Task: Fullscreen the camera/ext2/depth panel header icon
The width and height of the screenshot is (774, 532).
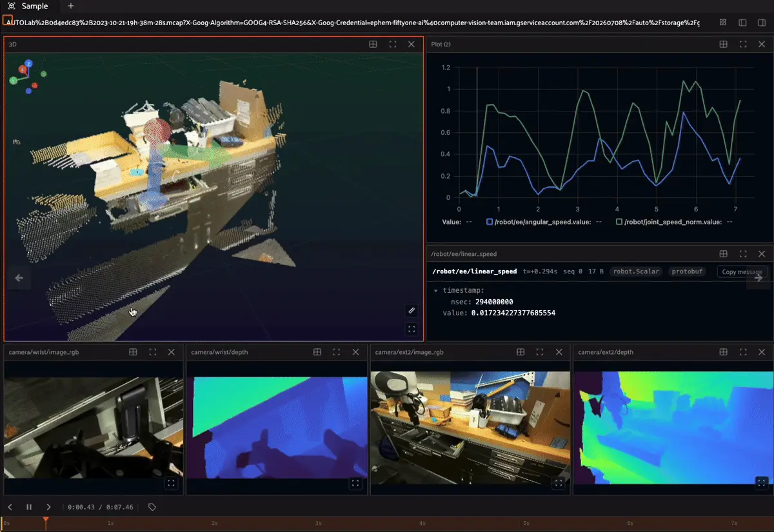Action: (743, 352)
